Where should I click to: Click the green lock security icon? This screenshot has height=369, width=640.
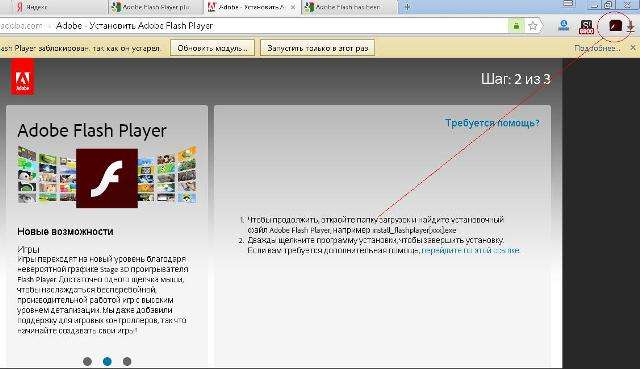tap(516, 26)
